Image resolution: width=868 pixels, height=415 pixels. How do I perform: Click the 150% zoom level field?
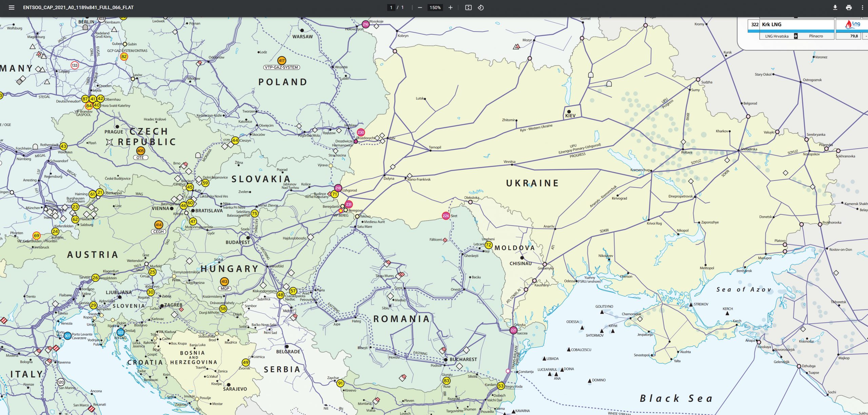435,7
